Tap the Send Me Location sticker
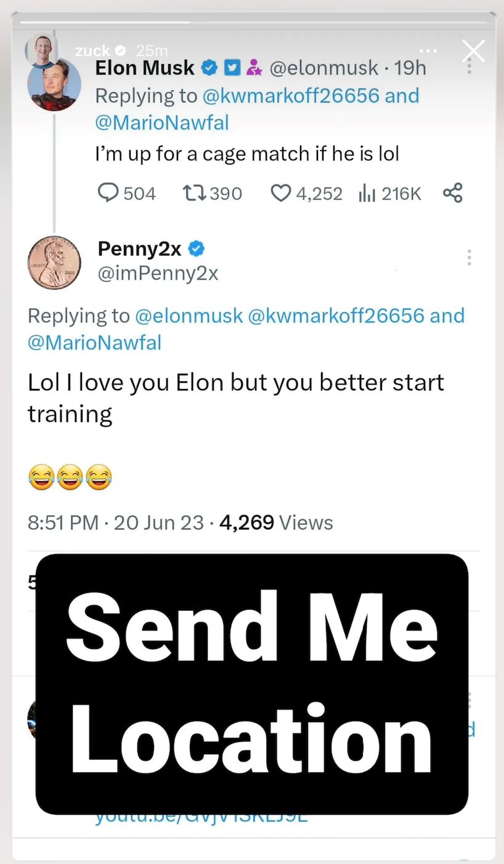The image size is (504, 864). pos(252,684)
